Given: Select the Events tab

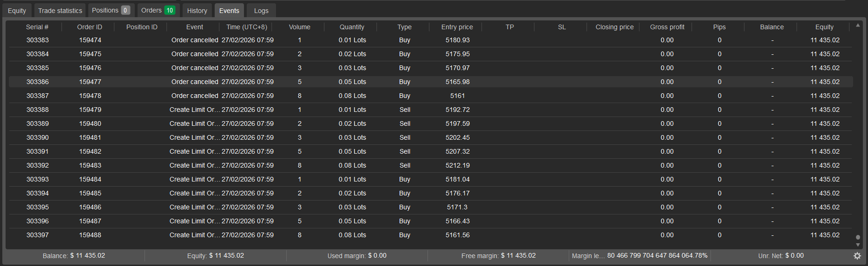Looking at the screenshot, I should coord(229,11).
